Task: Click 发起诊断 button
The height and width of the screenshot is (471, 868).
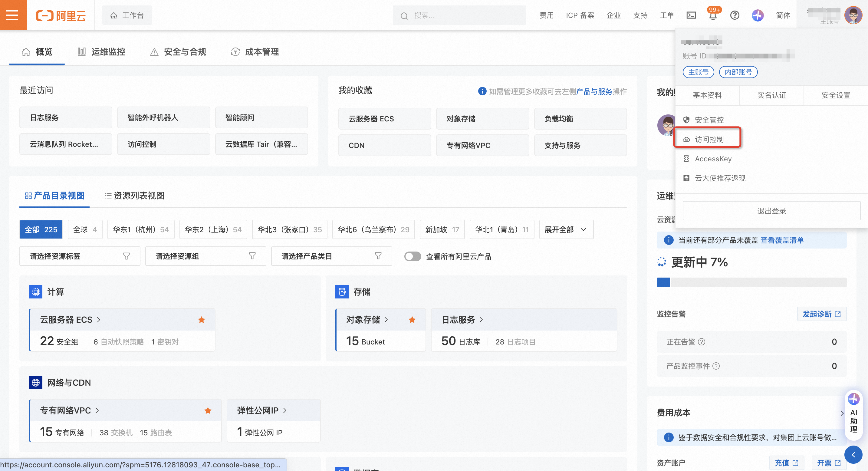Action: tap(821, 314)
